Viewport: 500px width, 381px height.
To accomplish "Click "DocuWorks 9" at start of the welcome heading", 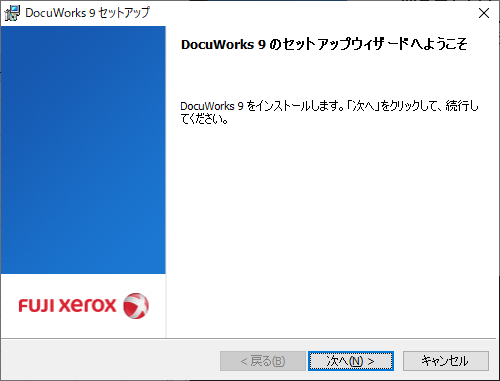I will (223, 44).
